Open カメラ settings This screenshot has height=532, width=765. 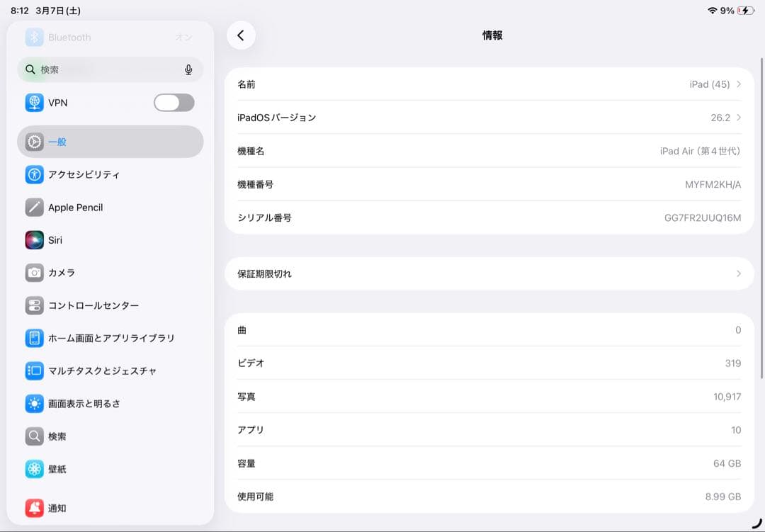click(110, 273)
